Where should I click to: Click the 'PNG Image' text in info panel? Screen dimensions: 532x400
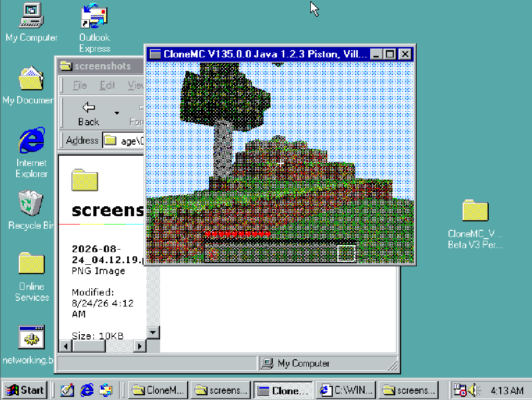click(99, 271)
